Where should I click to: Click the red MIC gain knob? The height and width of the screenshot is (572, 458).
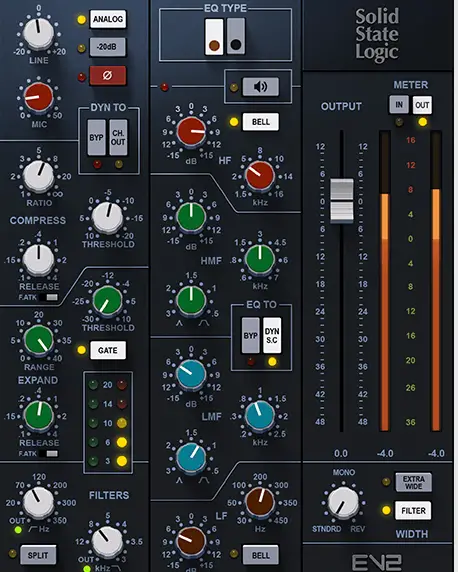coord(38,97)
